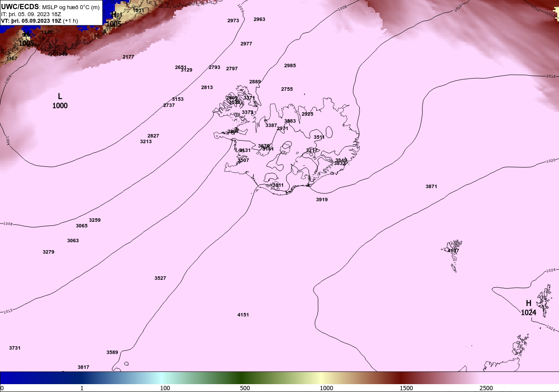Image resolution: width=559 pixels, height=392 pixels.
Task: Click the height value 2889
Action: 255,82
